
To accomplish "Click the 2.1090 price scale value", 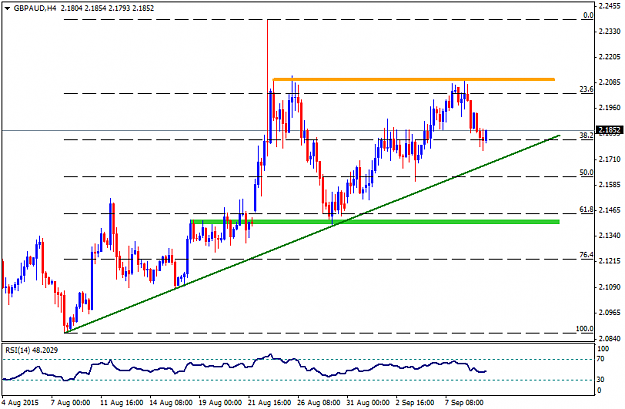I will [610, 287].
